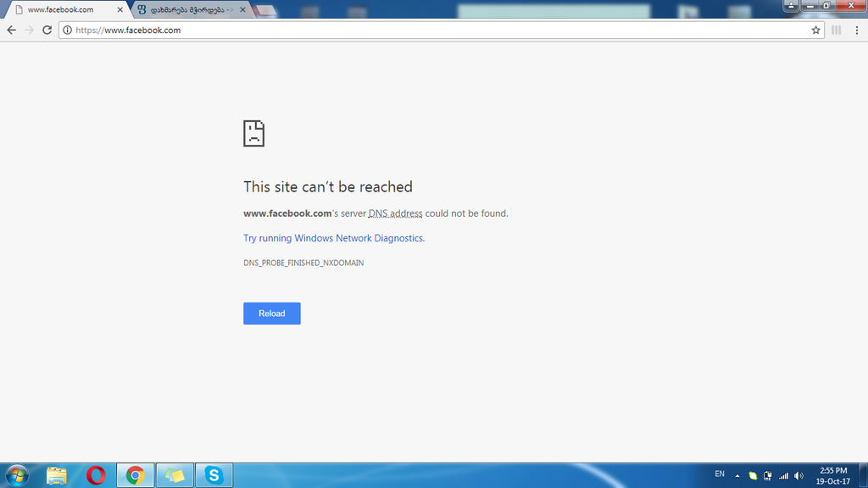This screenshot has width=868, height=488.
Task: Open the Sticky Notes taskbar icon
Action: point(175,475)
